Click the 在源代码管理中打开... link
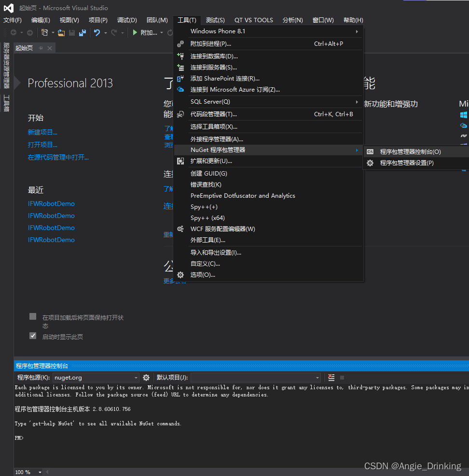469x476 pixels. point(58,157)
